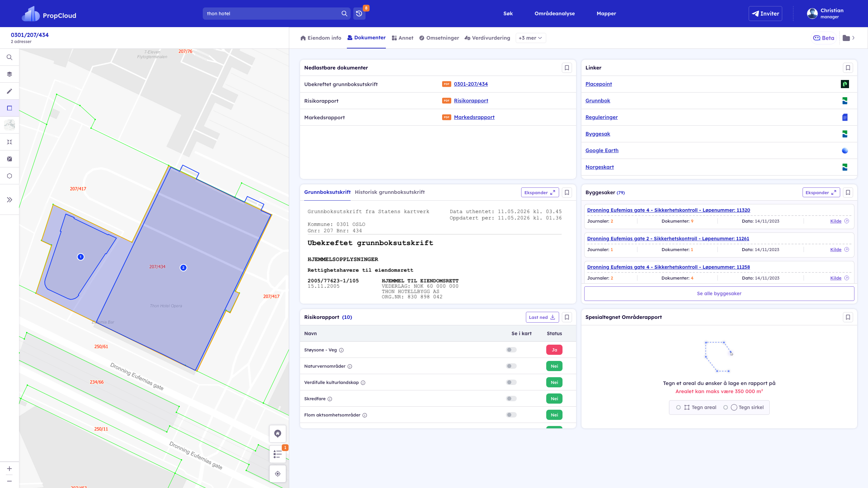Select the Tegn areal radio option
This screenshot has width=868, height=488.
678,407
